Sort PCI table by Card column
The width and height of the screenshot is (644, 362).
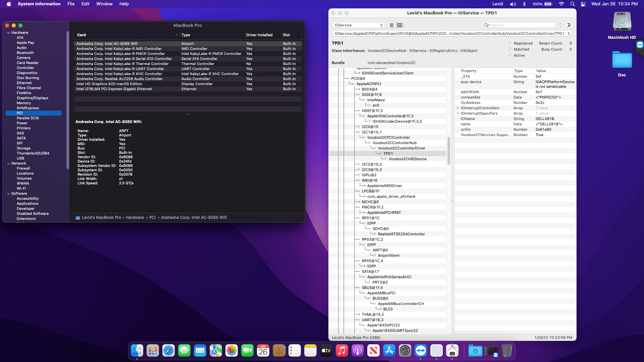(x=127, y=35)
